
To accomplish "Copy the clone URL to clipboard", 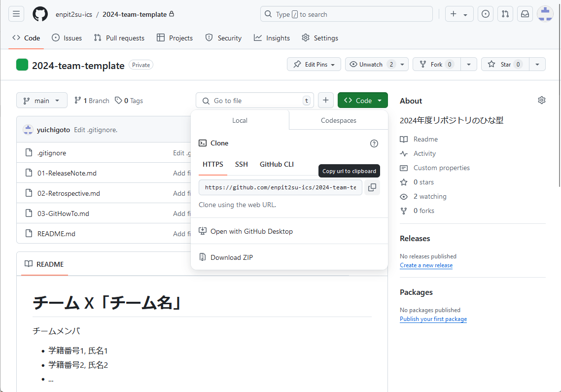I will coord(372,187).
